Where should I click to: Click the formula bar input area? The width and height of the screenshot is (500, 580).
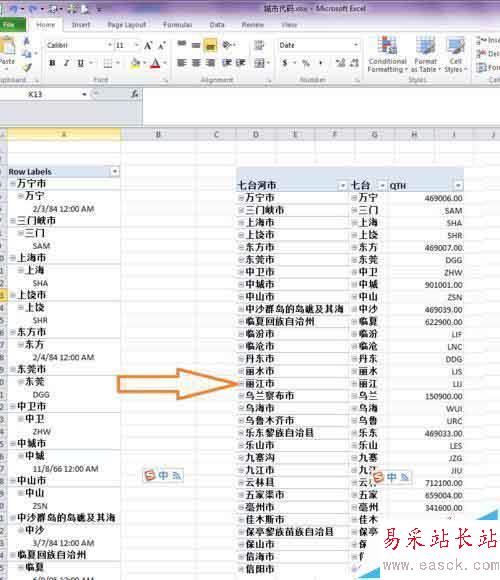321,107
